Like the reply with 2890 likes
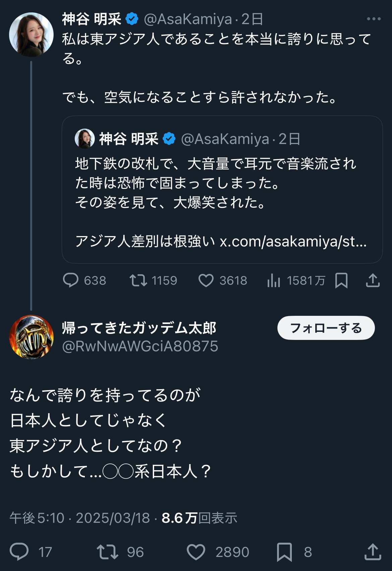The image size is (392, 571). pyautogui.click(x=196, y=552)
